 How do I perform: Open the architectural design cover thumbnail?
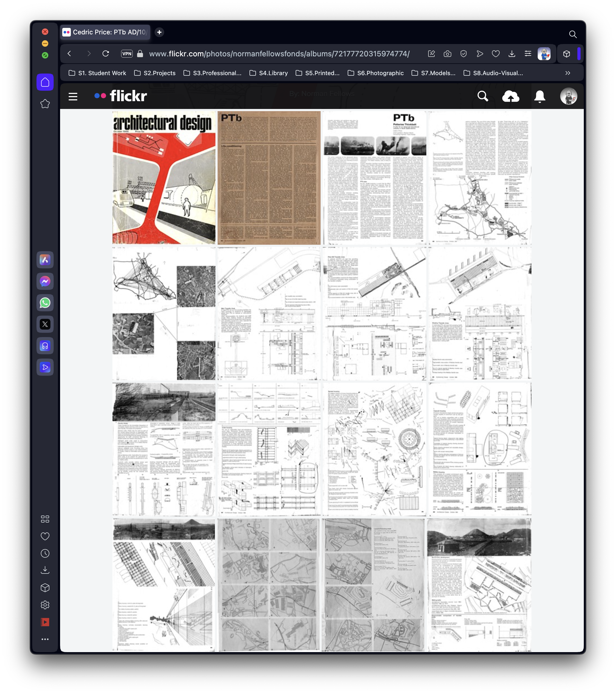click(x=164, y=178)
